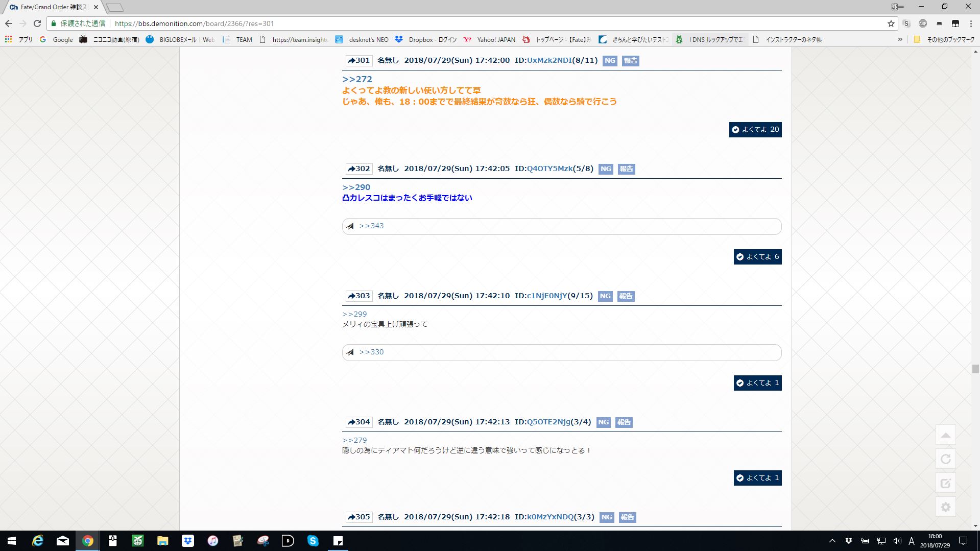Click the page reload floating icon
980x551 pixels.
coord(945,459)
